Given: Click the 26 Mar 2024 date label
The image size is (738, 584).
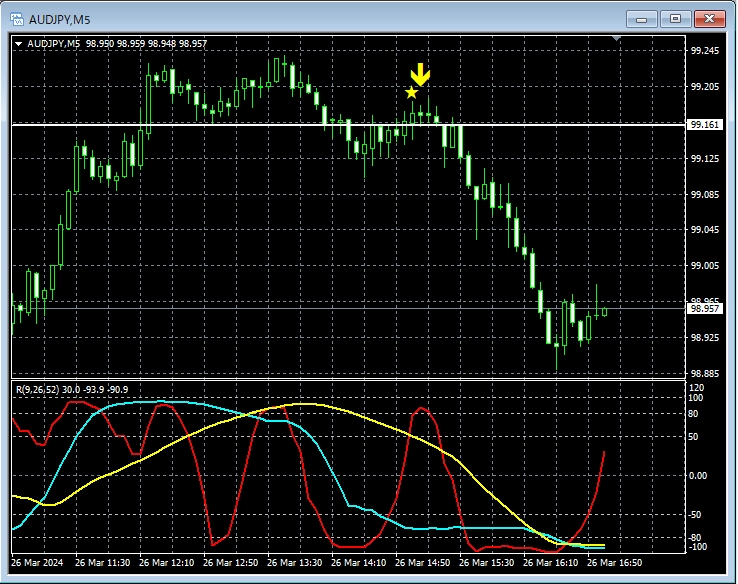Looking at the screenshot, I should (38, 563).
